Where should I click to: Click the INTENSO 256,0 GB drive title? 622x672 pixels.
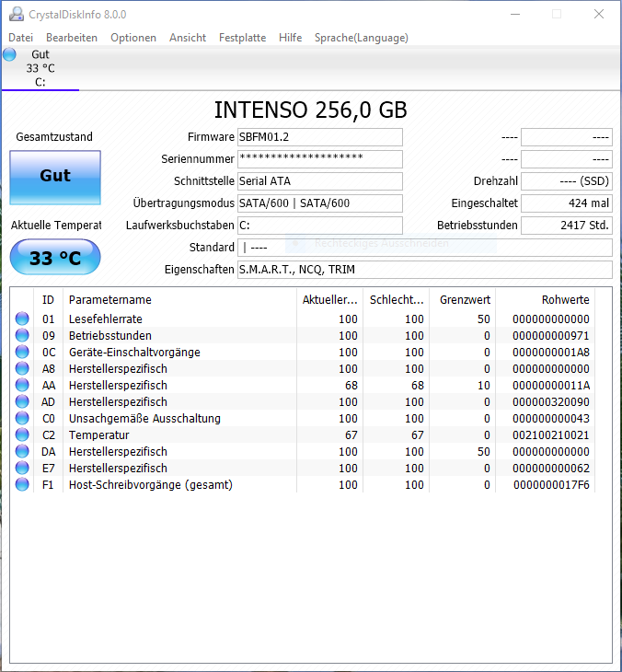click(x=311, y=110)
